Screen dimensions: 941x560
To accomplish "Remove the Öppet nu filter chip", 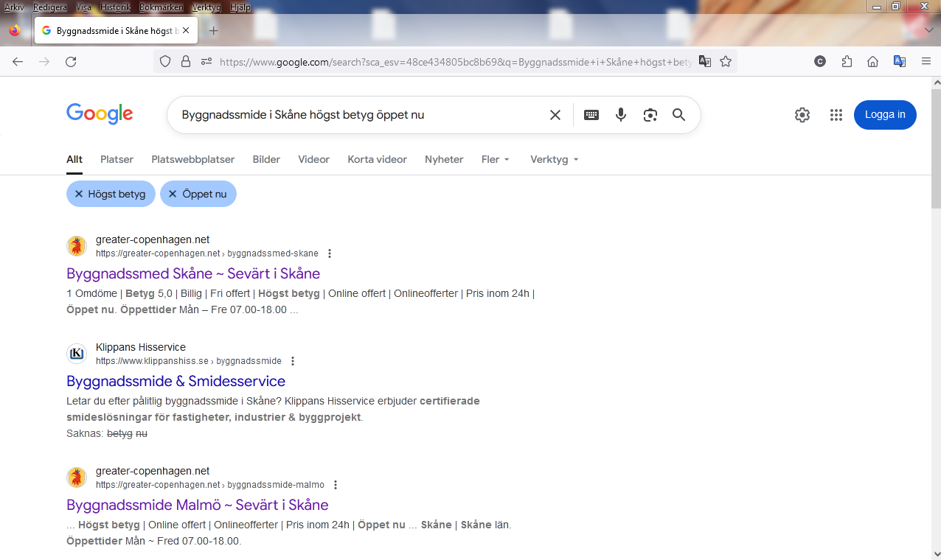I will pos(173,194).
